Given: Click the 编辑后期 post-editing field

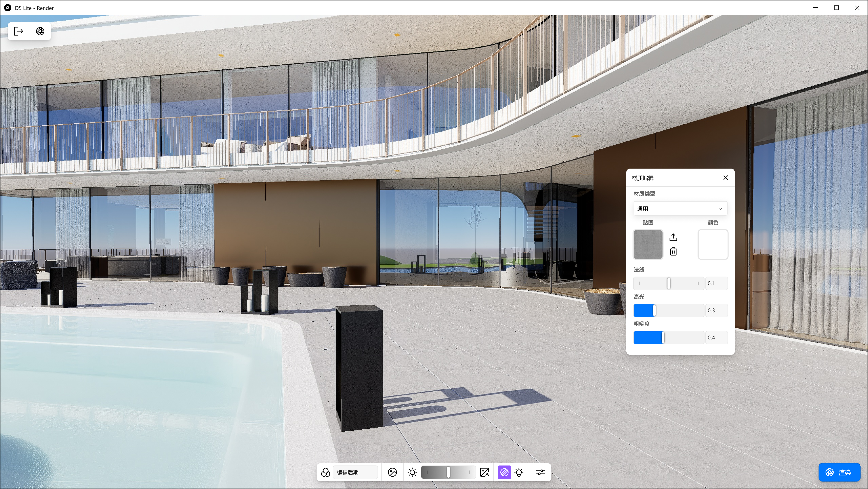Looking at the screenshot, I should pyautogui.click(x=355, y=473).
